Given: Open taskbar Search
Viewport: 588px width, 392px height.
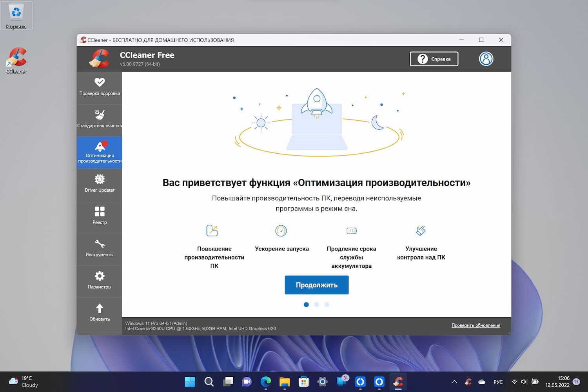Looking at the screenshot, I should pos(209,382).
